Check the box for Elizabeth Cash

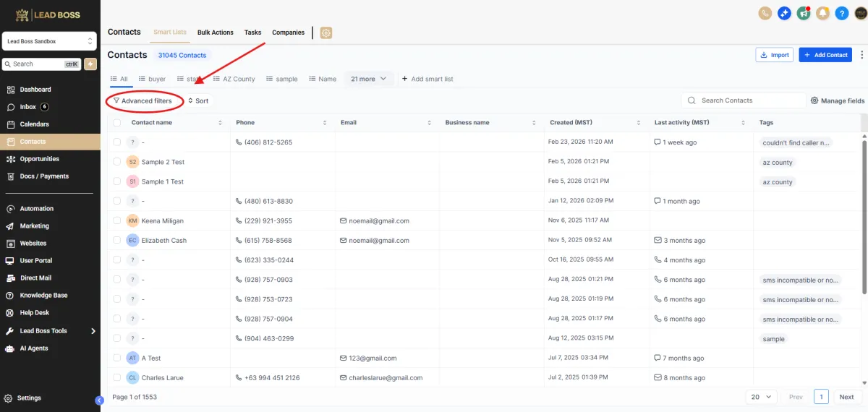(x=117, y=240)
